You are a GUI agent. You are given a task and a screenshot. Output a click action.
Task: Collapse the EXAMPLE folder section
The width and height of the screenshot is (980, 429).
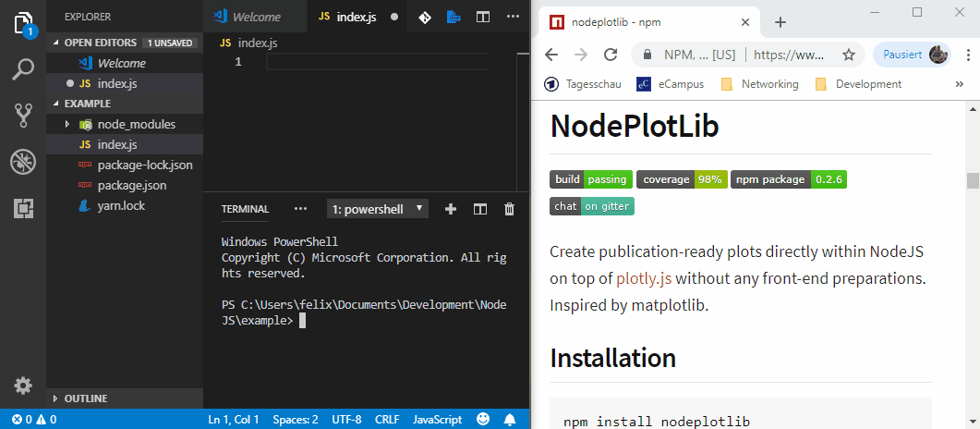[x=125, y=104]
